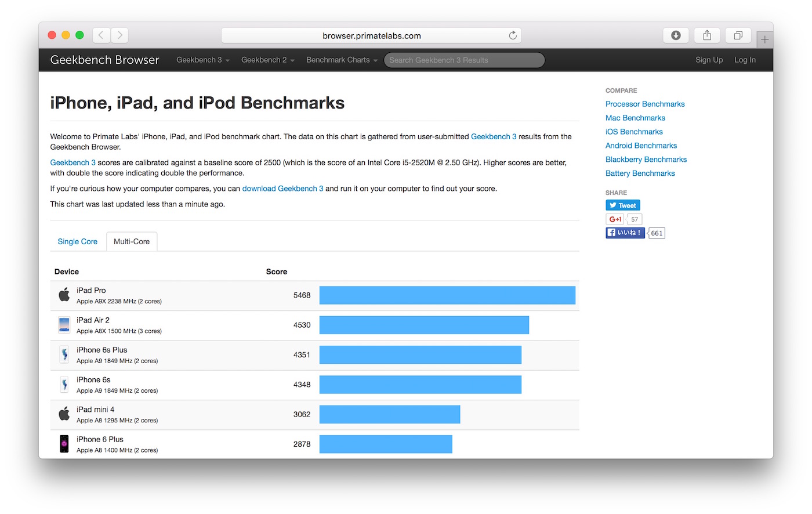The image size is (812, 514).
Task: Expand the Geekbench 2 dropdown menu
Action: [x=268, y=60]
